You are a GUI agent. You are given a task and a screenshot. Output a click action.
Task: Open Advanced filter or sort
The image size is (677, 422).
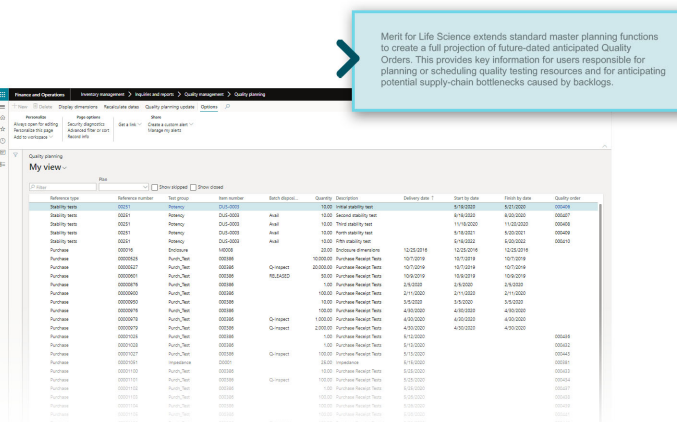coord(88,130)
